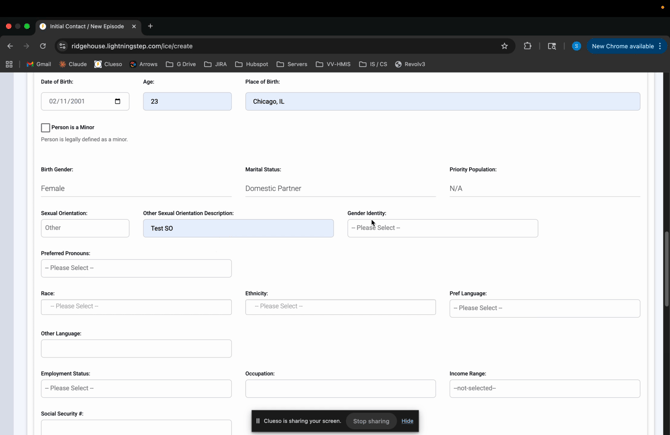The image size is (670, 435).
Task: Open the Race dropdown
Action: pos(136,307)
